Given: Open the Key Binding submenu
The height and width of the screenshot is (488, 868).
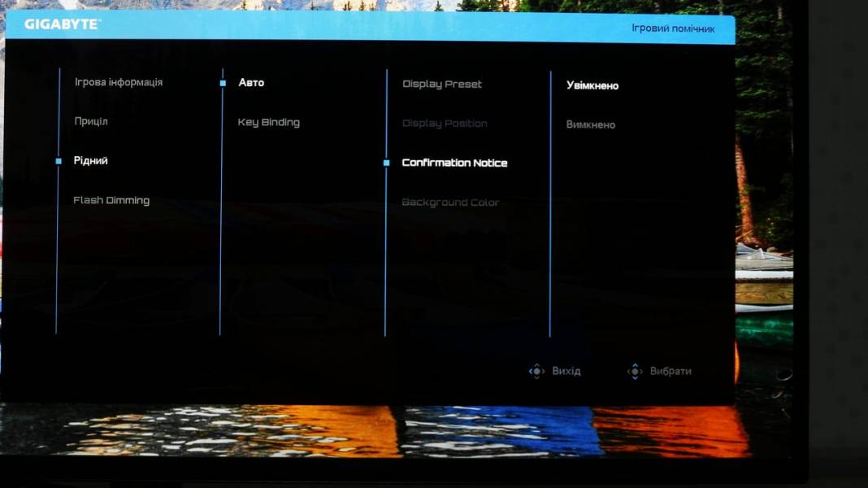Looking at the screenshot, I should click(x=268, y=123).
